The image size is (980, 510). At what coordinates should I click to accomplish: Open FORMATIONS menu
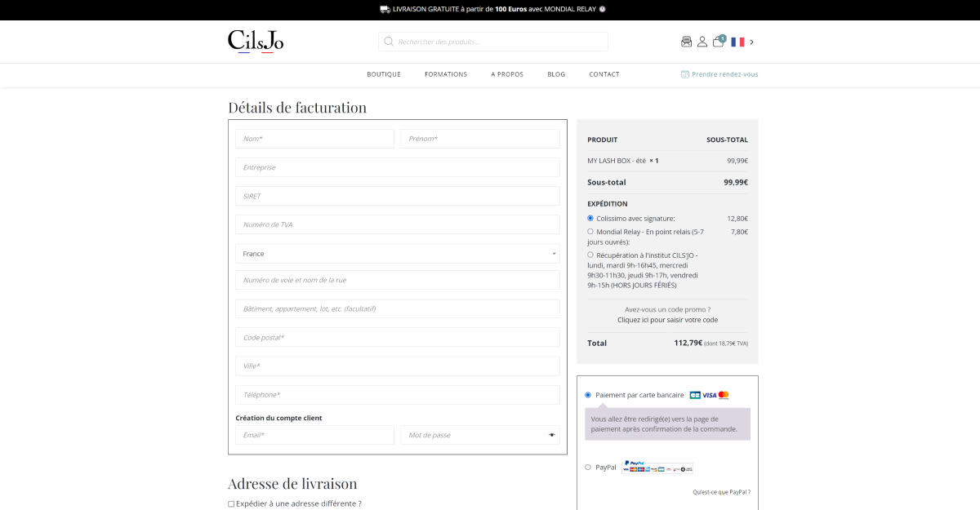point(446,74)
